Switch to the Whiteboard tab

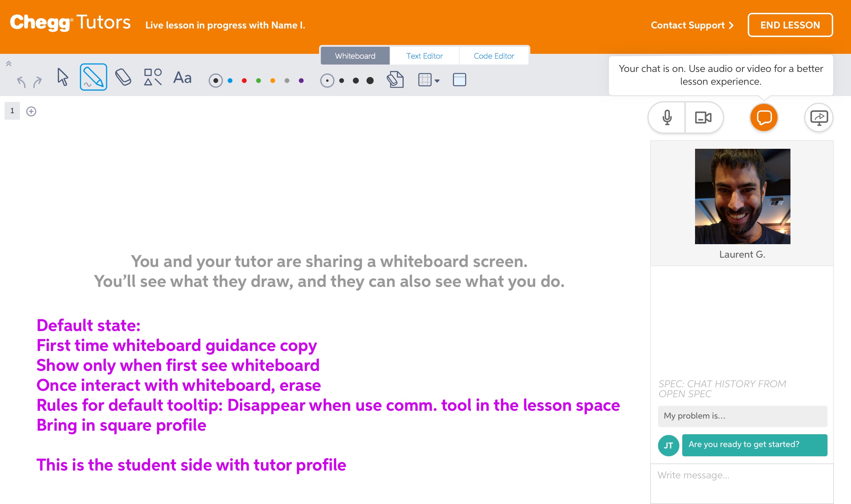[x=355, y=56]
